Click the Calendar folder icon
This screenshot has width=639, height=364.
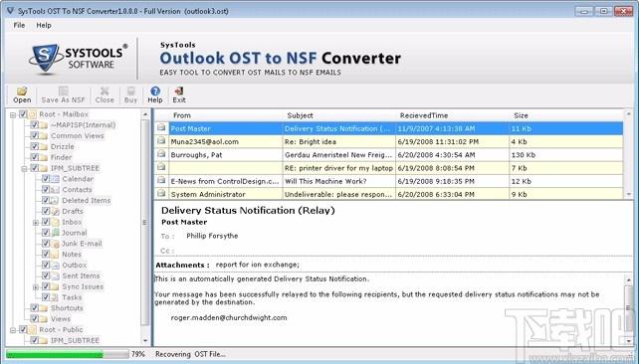pos(55,179)
